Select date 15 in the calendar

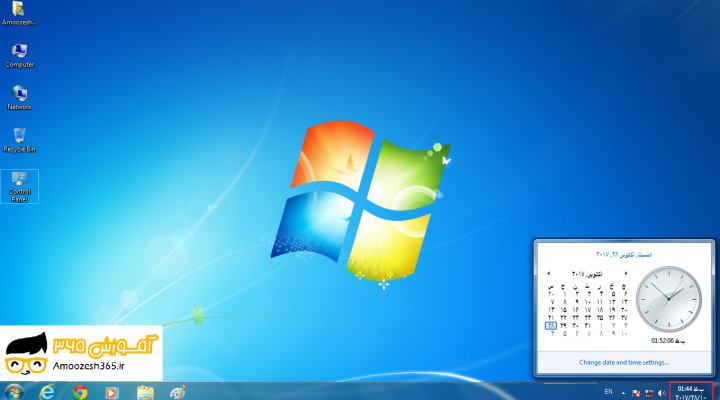click(563, 310)
